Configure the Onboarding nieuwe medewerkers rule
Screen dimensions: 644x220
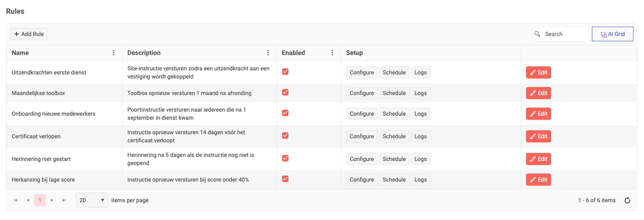click(362, 114)
